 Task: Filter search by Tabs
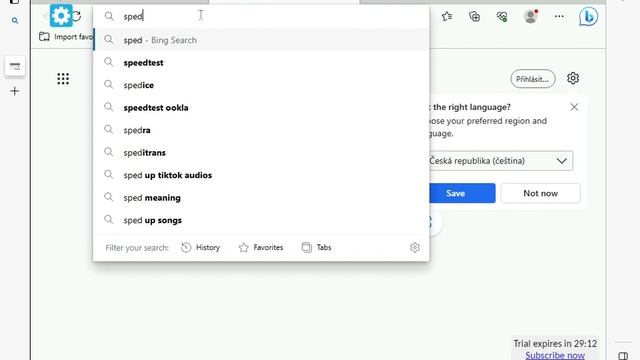(x=317, y=247)
